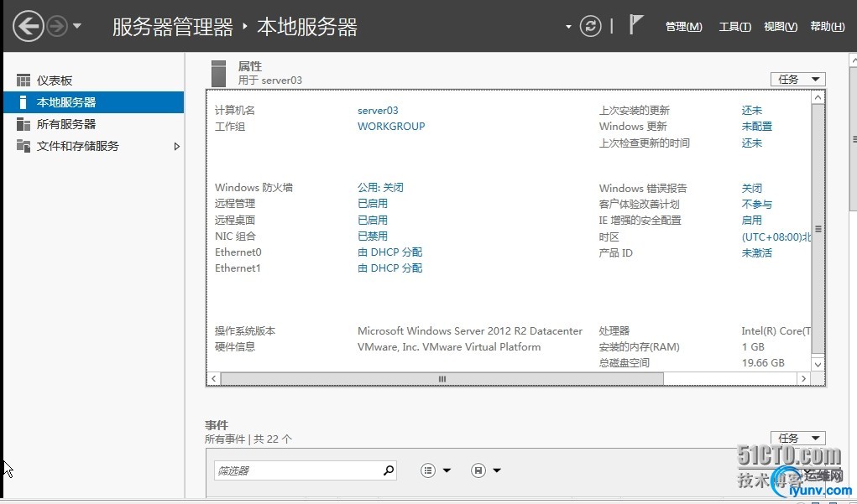Open the notifications flag
The width and height of the screenshot is (857, 504).
click(x=635, y=25)
